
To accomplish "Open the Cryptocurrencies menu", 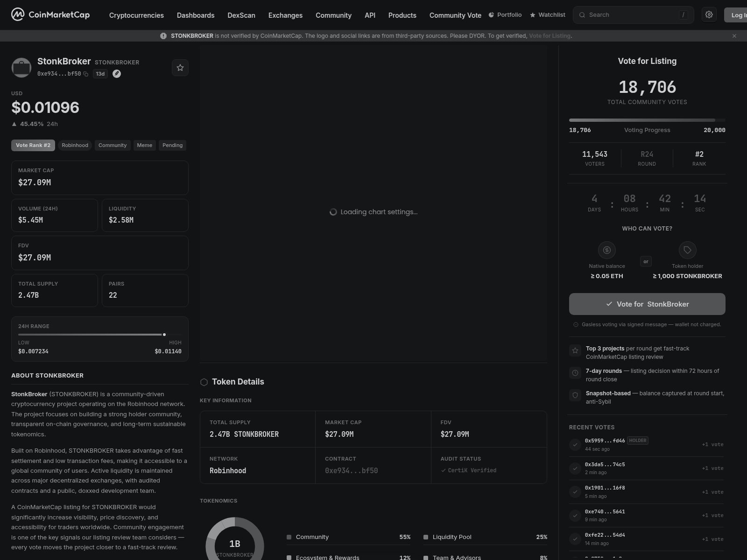I will click(x=136, y=15).
